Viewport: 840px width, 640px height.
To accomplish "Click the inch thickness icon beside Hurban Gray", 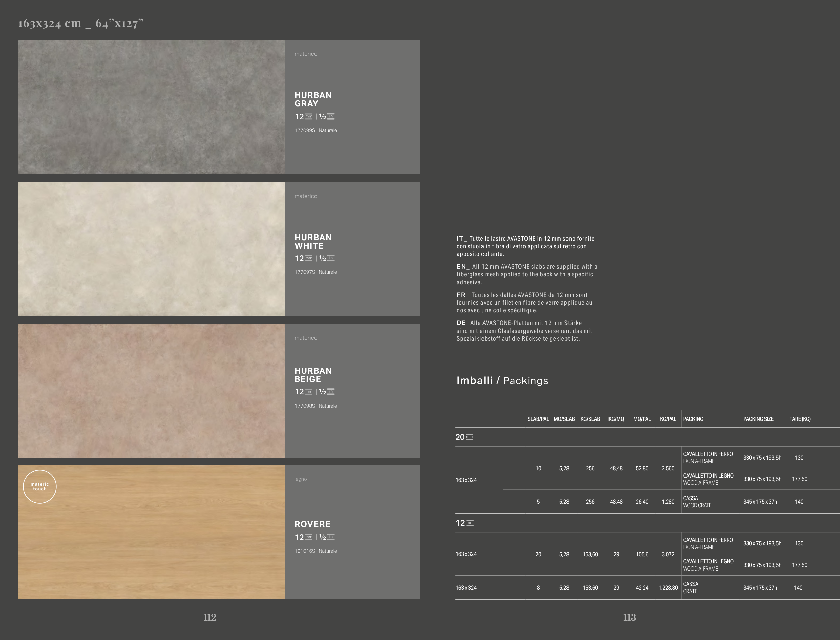I will pyautogui.click(x=331, y=117).
